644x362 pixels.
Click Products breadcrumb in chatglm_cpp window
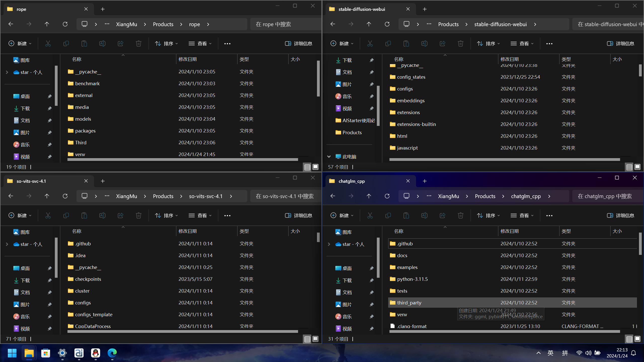pos(485,196)
